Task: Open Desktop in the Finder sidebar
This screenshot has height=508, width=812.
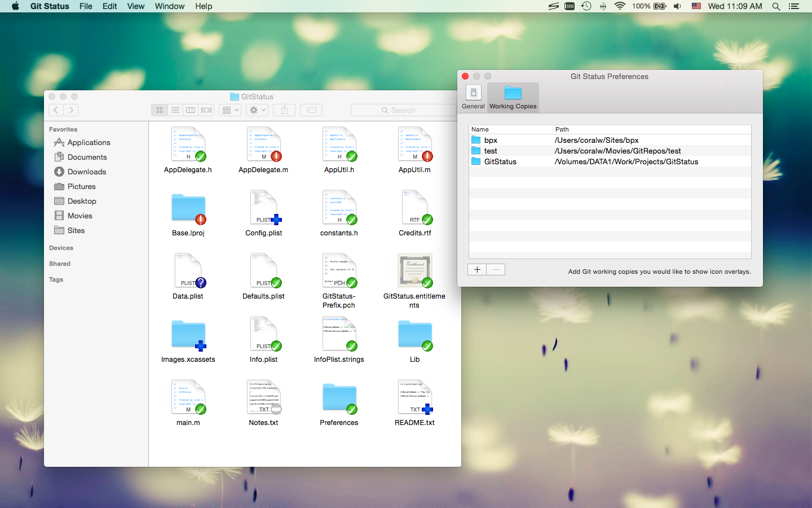Action: (x=76, y=201)
